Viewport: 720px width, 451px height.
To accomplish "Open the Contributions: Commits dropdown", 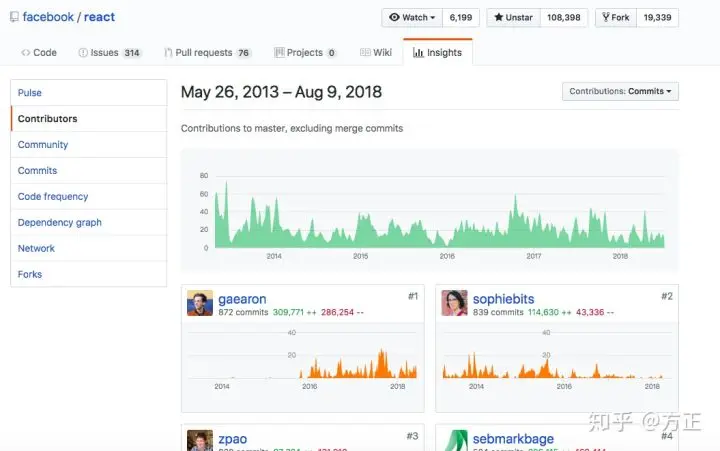I will [x=620, y=91].
